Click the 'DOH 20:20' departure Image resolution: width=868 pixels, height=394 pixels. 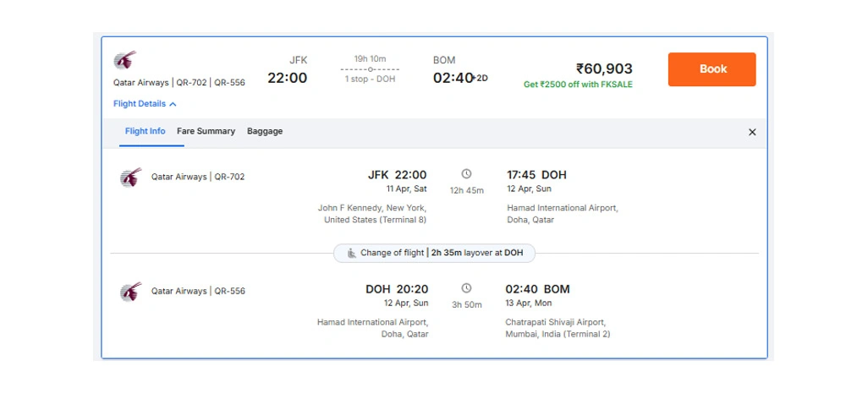tap(397, 289)
